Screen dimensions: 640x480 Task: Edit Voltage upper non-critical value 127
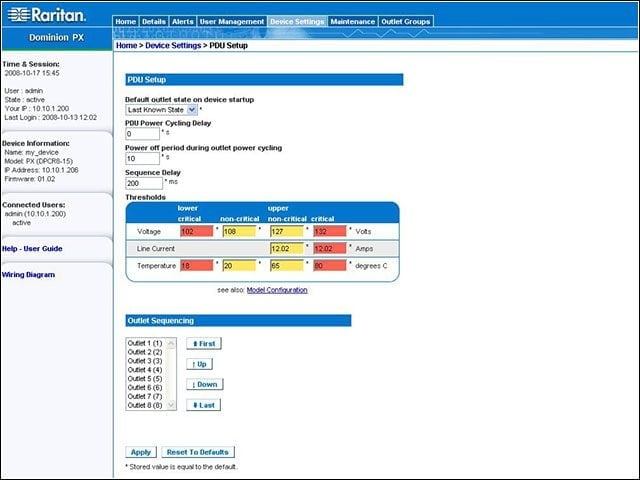287,231
